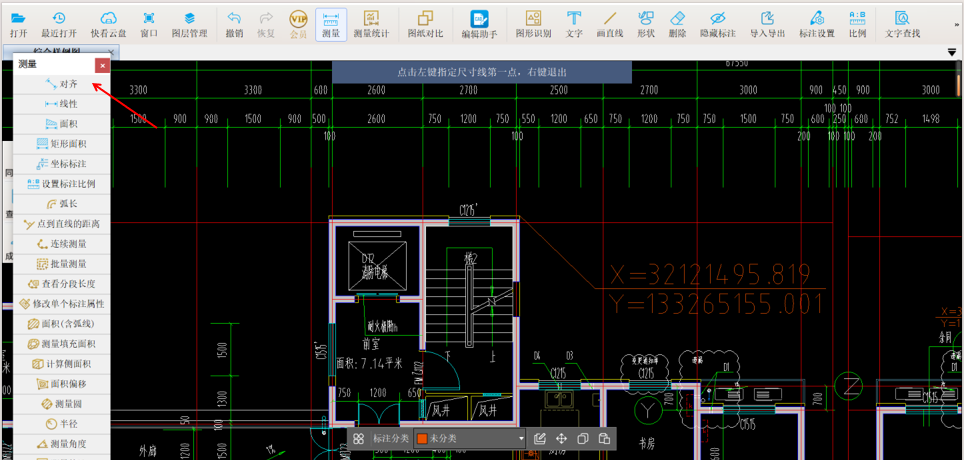Start 连续测量 continuous measurement
This screenshot has width=964, height=460.
[x=61, y=244]
